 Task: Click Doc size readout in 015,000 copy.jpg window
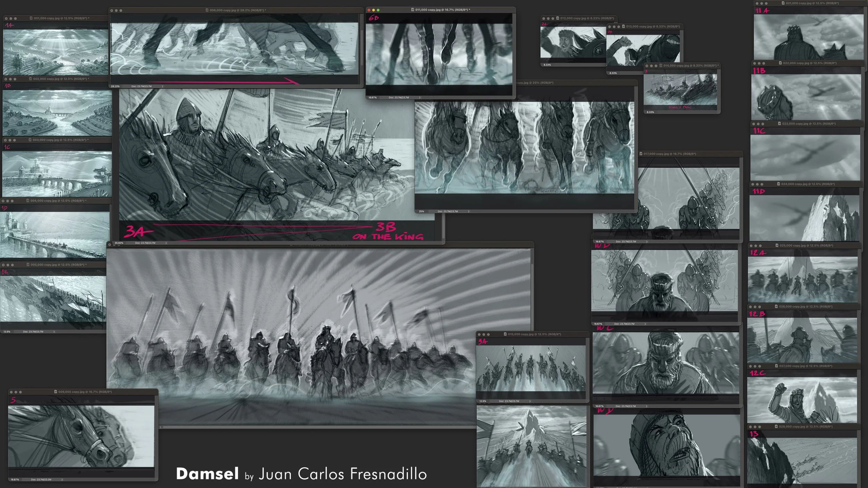coord(509,401)
